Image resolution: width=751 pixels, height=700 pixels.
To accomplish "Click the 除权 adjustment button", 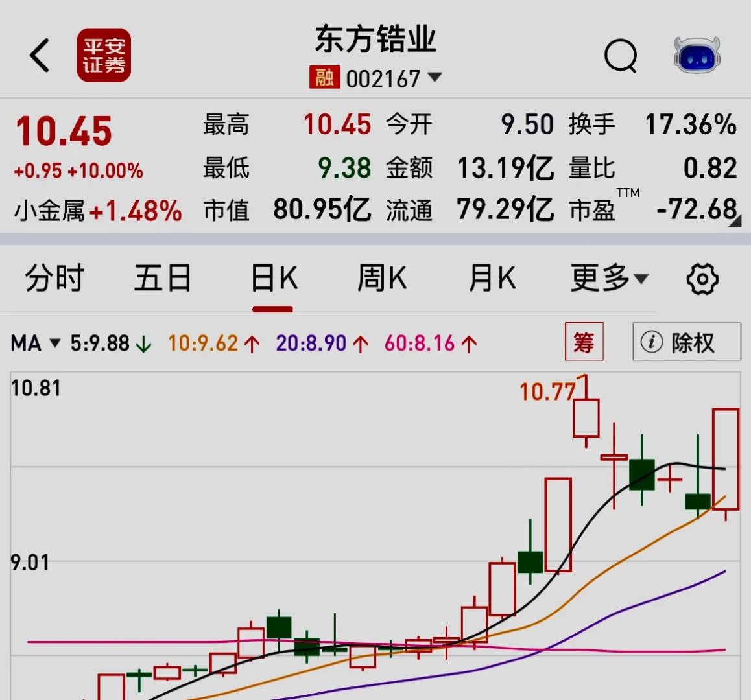I will [x=687, y=342].
